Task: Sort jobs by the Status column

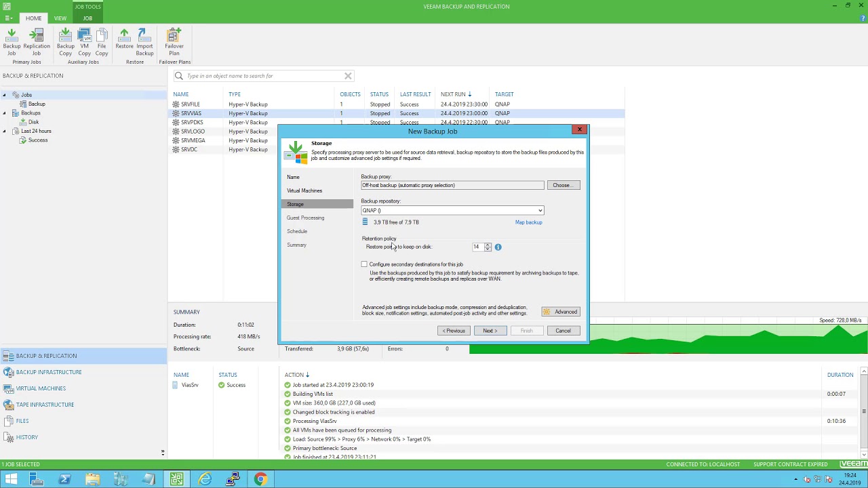Action: [379, 94]
